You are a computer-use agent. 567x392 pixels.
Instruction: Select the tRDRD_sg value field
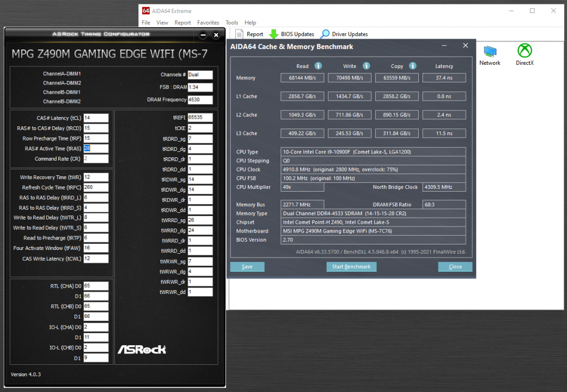(x=200, y=138)
